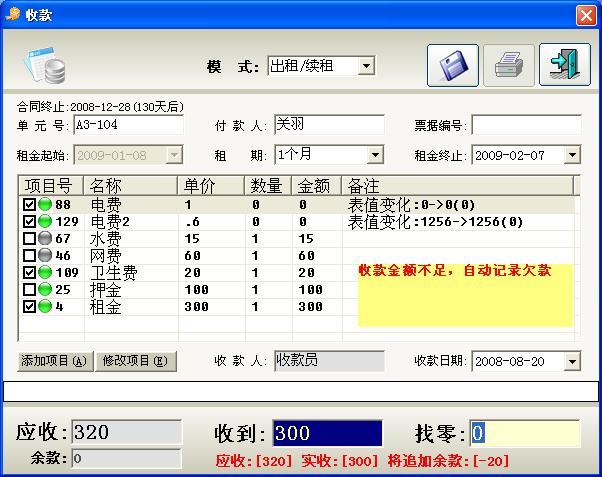Click the 单价 column header
Screen dimensions: 602x477
[x=211, y=186]
